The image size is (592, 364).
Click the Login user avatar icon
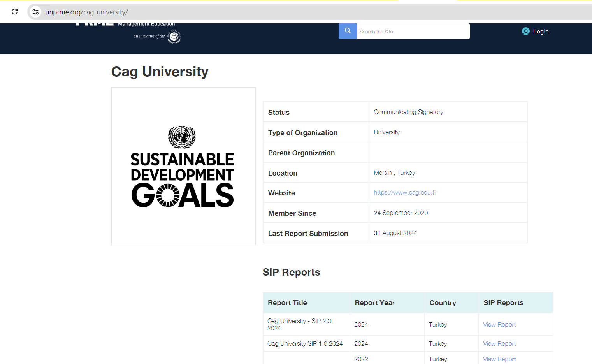[526, 32]
